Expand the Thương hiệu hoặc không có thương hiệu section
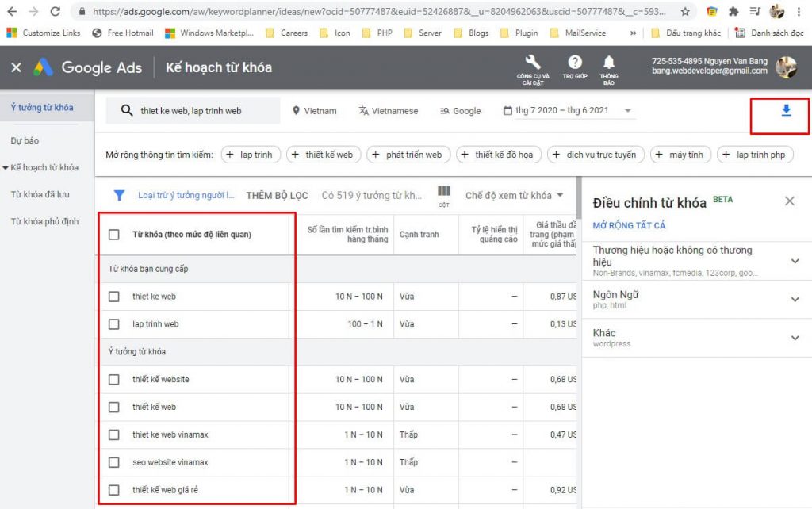 795,261
